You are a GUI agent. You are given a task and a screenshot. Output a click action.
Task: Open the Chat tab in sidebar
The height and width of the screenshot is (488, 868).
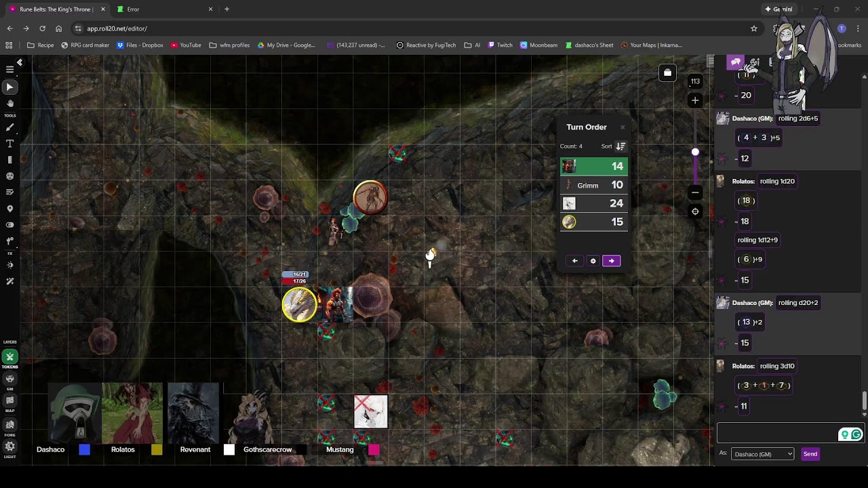coord(736,62)
